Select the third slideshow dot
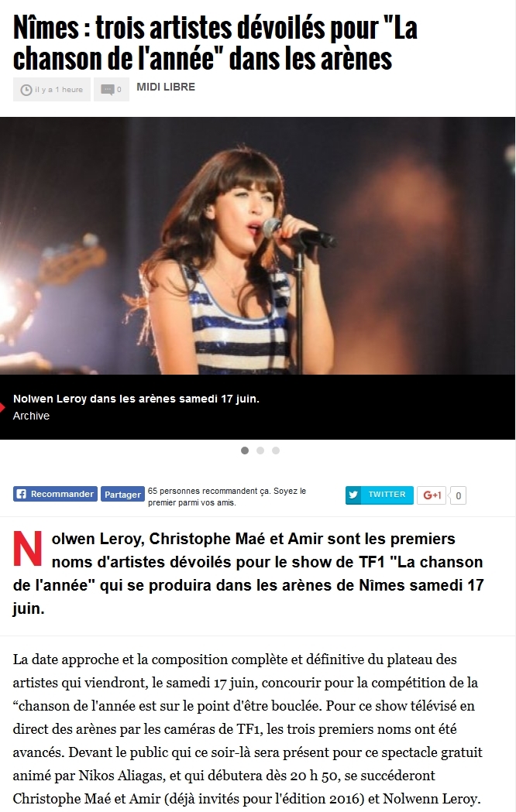This screenshot has height=812, width=516. point(276,451)
